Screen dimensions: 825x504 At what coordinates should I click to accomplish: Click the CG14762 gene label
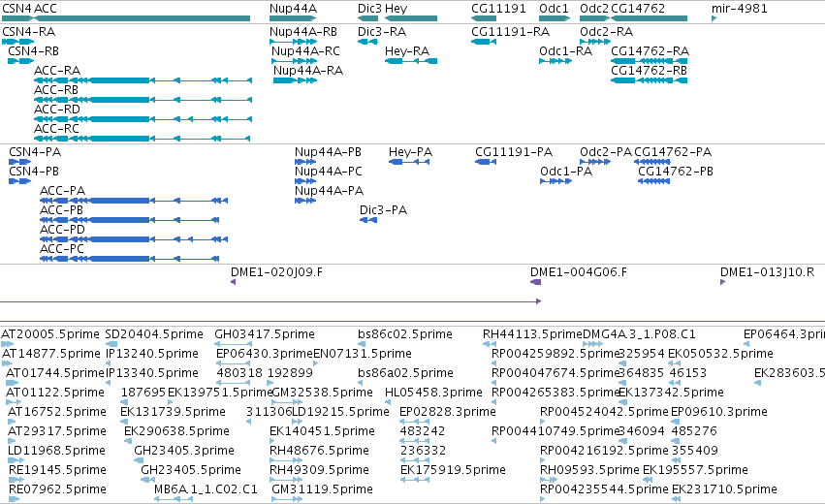click(x=638, y=9)
